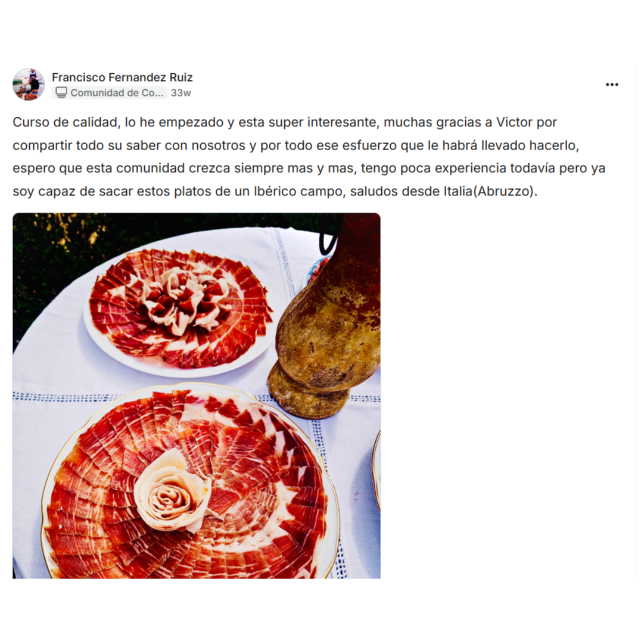Open the Francisco Fernandez Ruiz author name link
The image size is (644, 644).
[122, 77]
